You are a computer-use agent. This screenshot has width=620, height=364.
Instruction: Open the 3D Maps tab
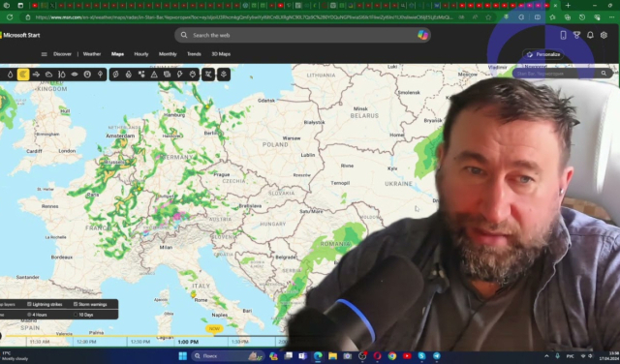coord(221,54)
